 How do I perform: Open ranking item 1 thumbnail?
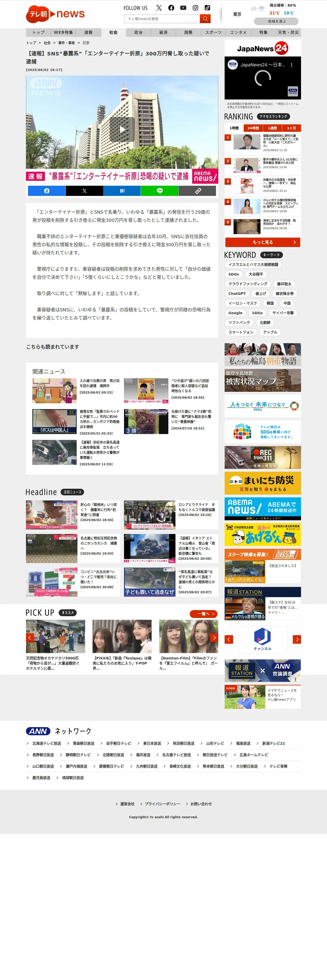click(247, 142)
